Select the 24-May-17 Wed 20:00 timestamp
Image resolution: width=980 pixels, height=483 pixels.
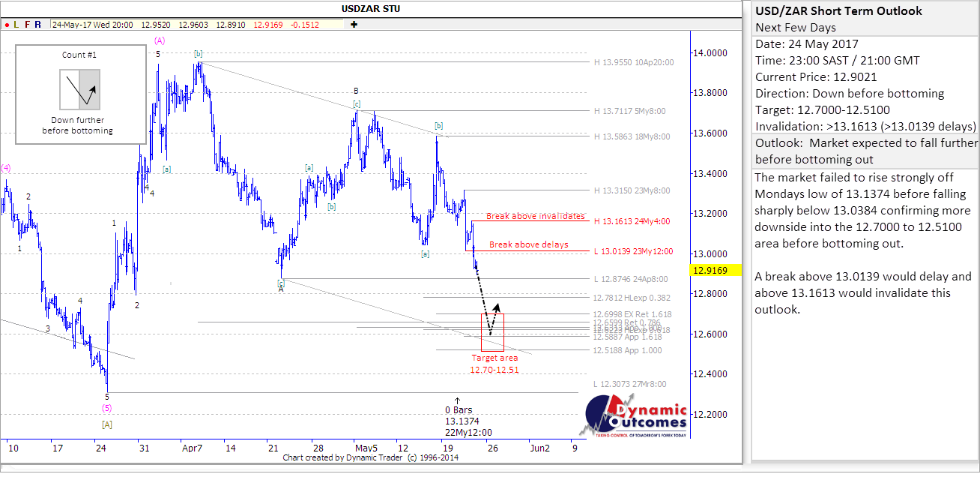coord(93,25)
